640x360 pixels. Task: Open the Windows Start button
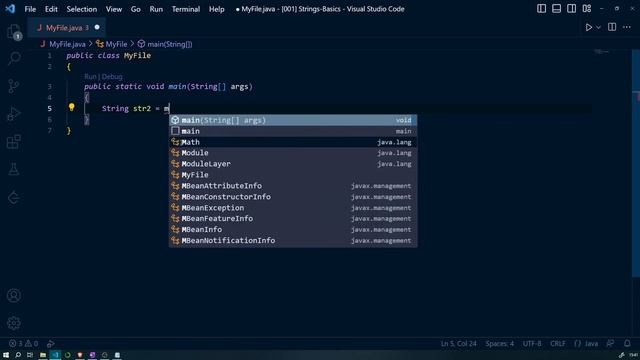(x=6, y=355)
